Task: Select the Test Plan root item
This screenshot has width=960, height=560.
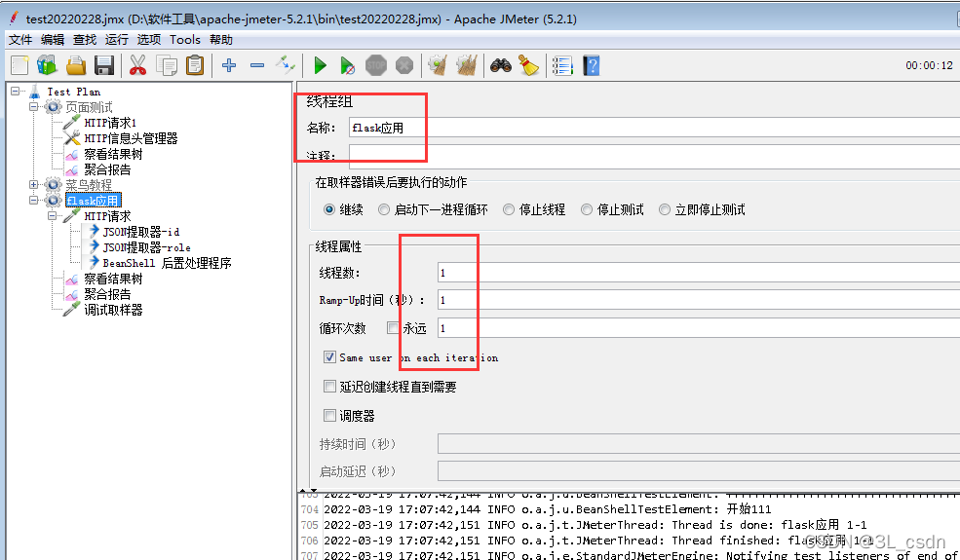Action: [x=74, y=92]
